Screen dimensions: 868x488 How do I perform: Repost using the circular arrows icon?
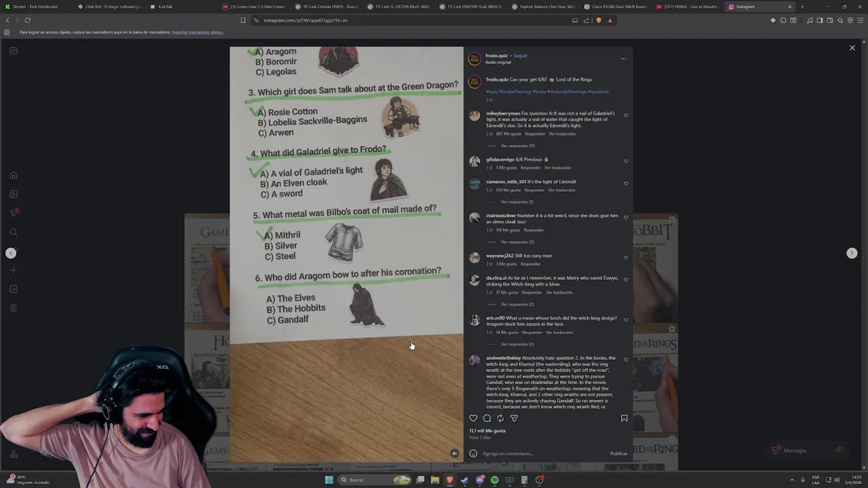500,418
